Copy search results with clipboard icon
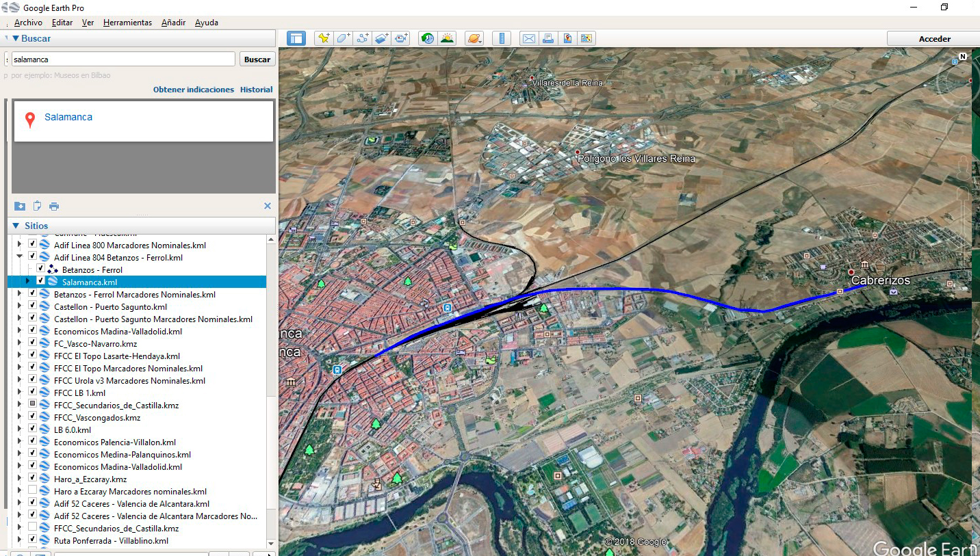 pyautogui.click(x=38, y=206)
